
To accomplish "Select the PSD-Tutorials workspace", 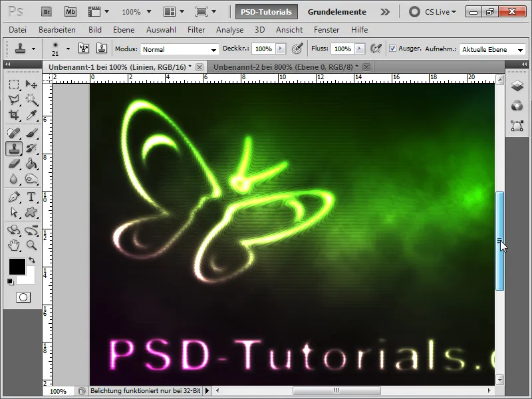I will pyautogui.click(x=267, y=12).
